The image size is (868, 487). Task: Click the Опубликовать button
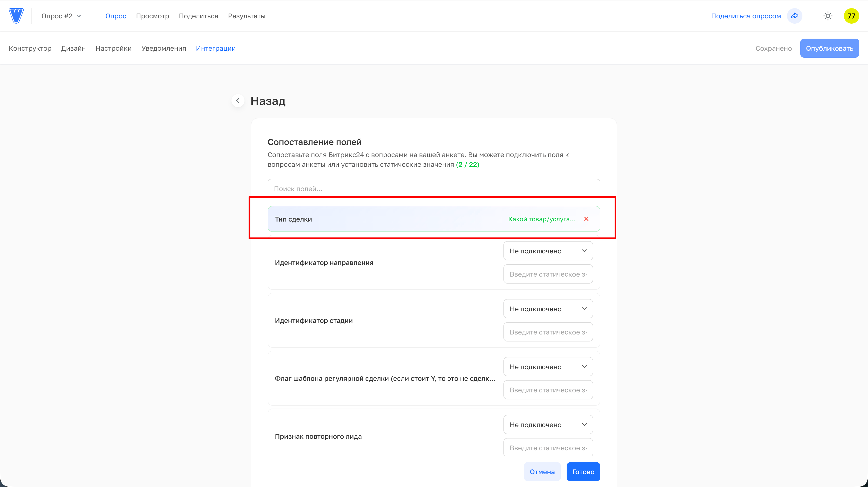[829, 48]
